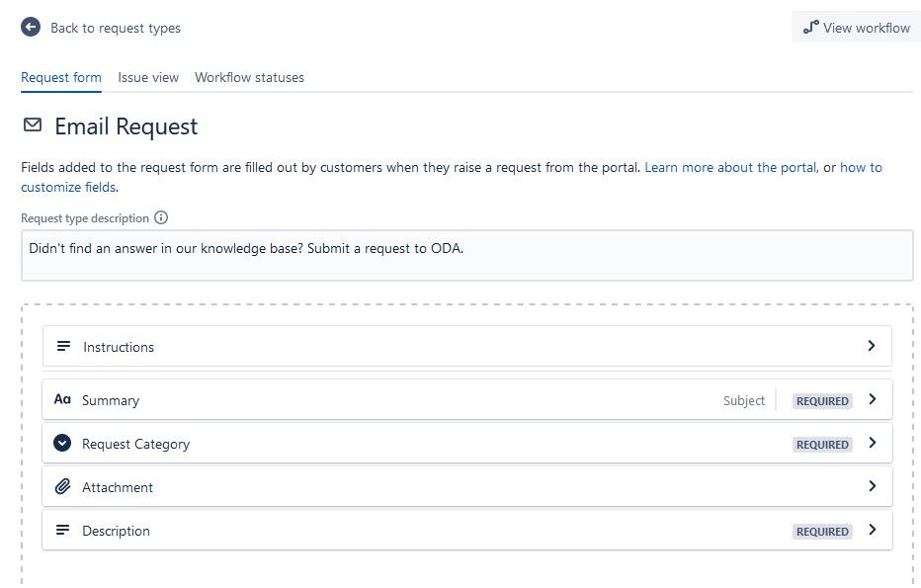Image resolution: width=921 pixels, height=588 pixels.
Task: Open Learn more about the portal link
Action: (x=730, y=168)
